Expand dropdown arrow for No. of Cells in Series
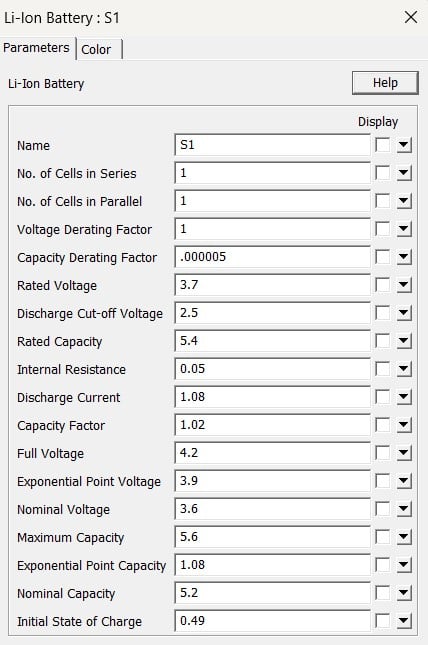Image resolution: width=428 pixels, height=645 pixels. coord(404,173)
